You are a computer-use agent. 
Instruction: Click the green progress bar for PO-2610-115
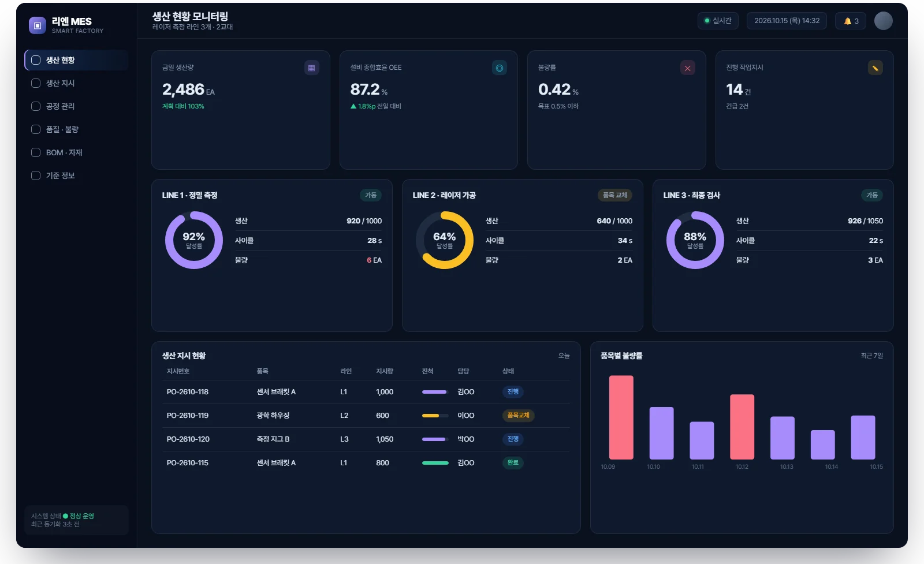pyautogui.click(x=435, y=463)
